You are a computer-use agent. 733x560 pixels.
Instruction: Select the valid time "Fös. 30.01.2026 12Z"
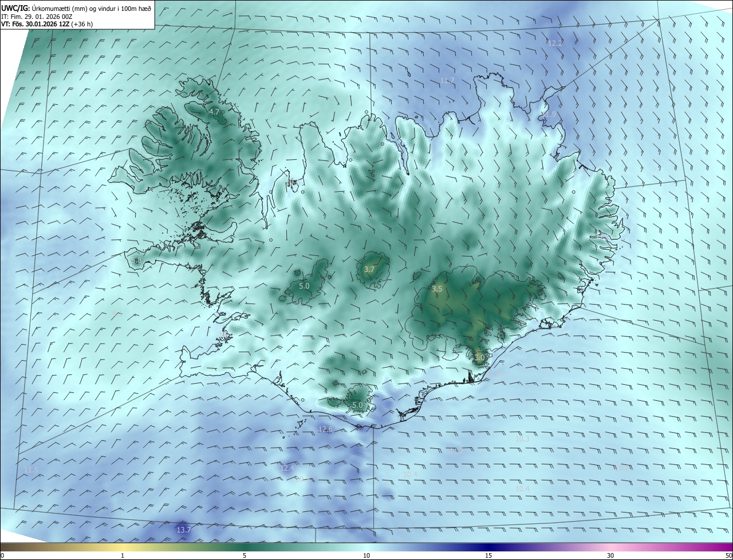point(40,25)
